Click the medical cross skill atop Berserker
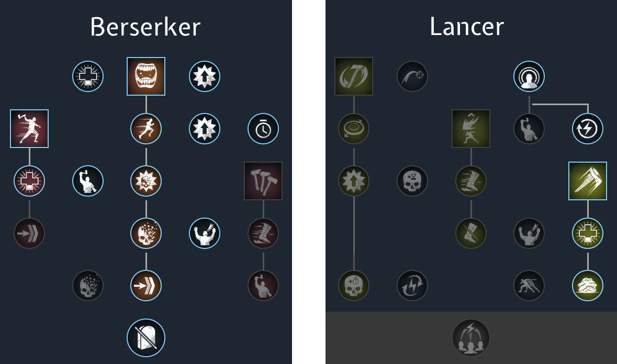The width and height of the screenshot is (617, 364). point(88,76)
